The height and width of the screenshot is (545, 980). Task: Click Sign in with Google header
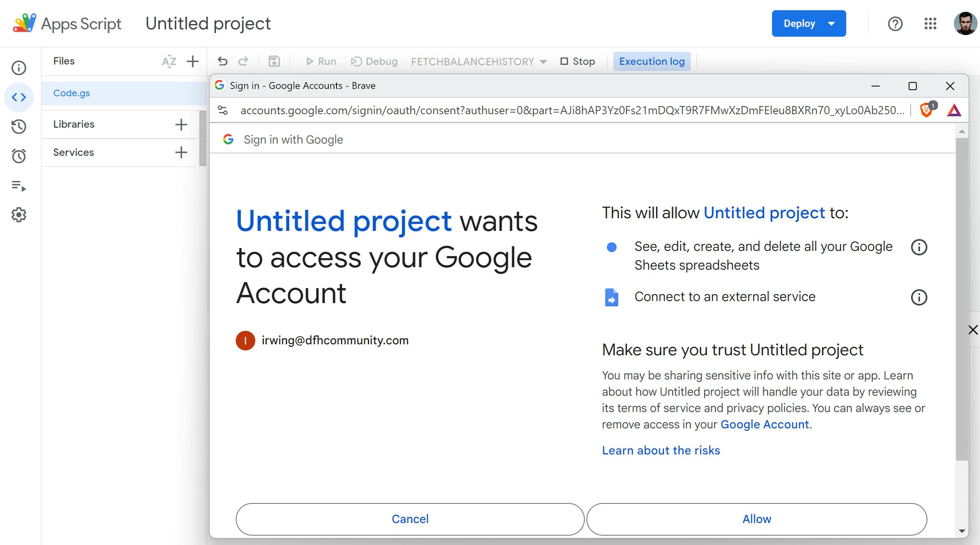click(293, 140)
